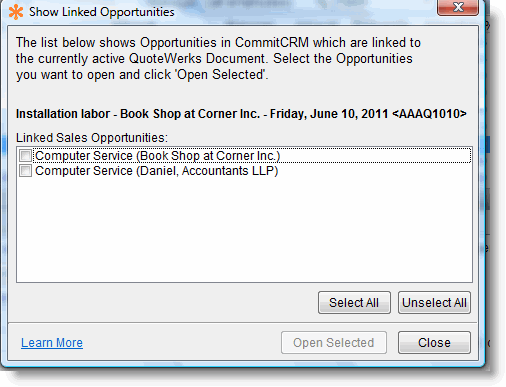The width and height of the screenshot is (506, 387).
Task: Click the orange CommitCRM asterisk title icon
Action: click(16, 12)
